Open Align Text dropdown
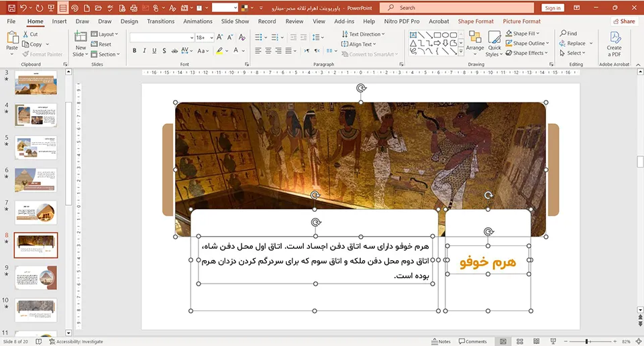 pos(358,44)
